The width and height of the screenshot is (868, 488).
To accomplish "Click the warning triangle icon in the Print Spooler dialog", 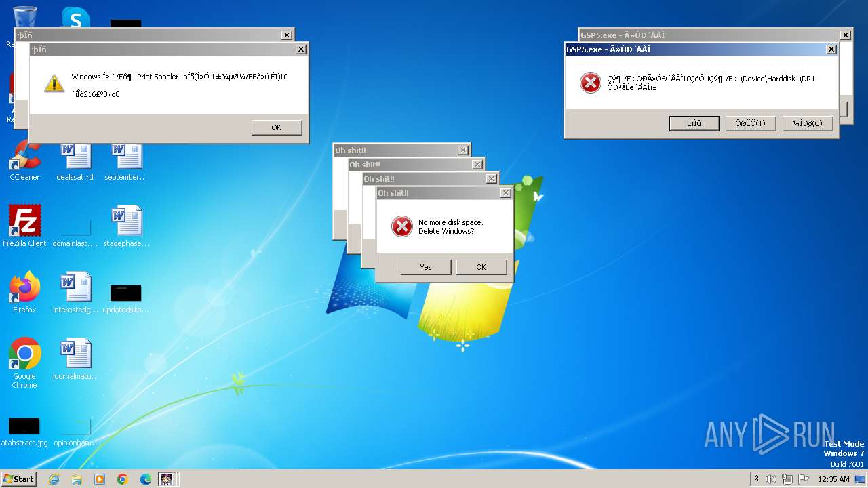I will [54, 83].
